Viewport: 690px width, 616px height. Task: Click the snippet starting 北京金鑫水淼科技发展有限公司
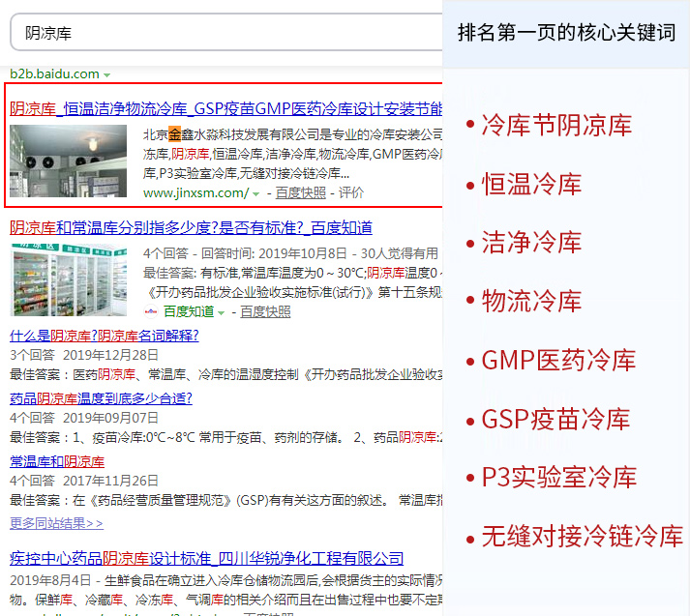pos(292,154)
